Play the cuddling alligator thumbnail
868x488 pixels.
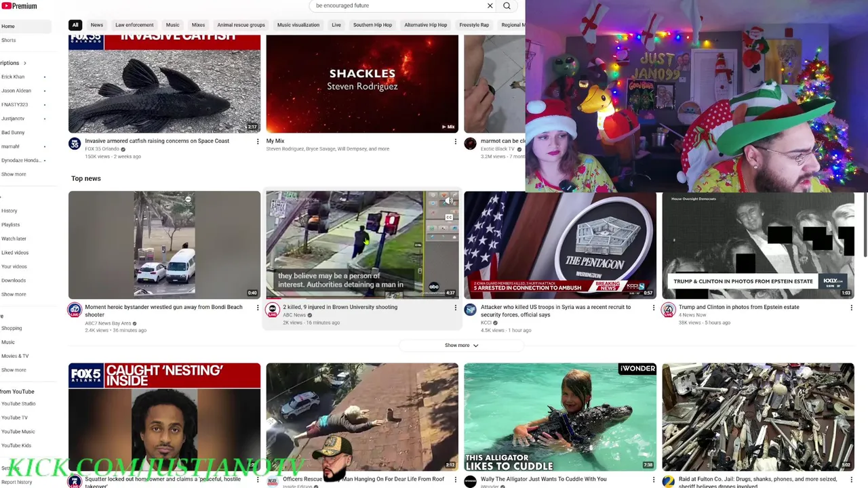(x=560, y=417)
